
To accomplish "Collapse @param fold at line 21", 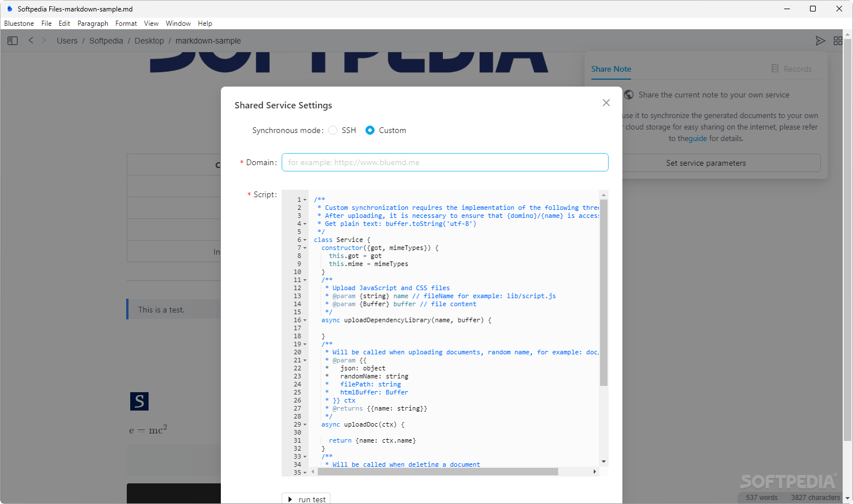I will pos(305,361).
